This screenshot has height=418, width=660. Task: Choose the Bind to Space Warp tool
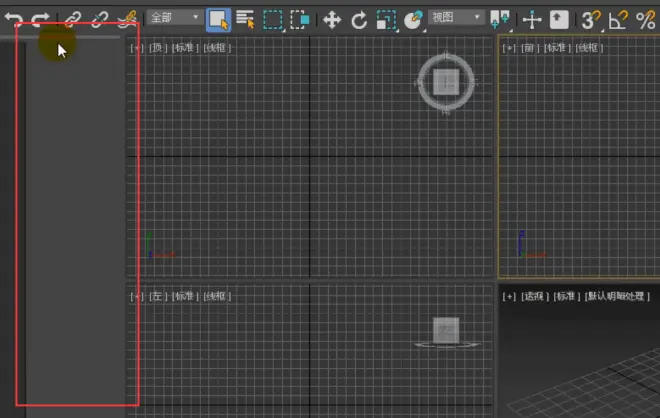tap(127, 19)
